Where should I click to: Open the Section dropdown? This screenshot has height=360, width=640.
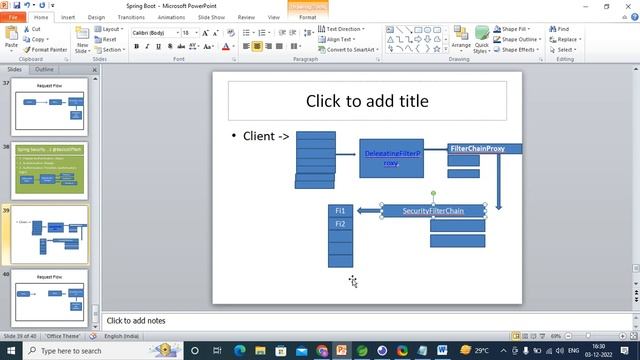tap(110, 49)
